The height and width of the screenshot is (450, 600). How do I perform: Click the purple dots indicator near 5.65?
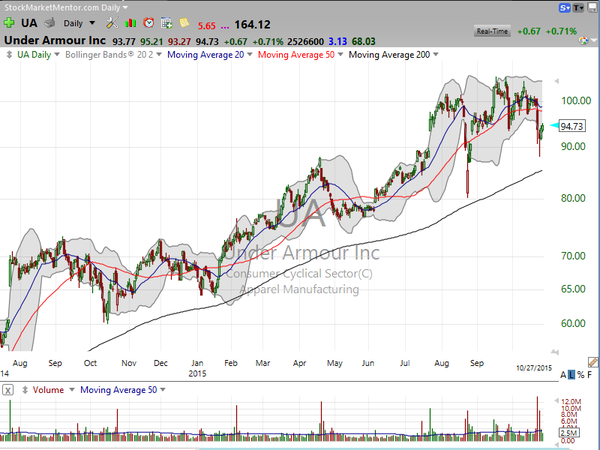pyautogui.click(x=225, y=26)
